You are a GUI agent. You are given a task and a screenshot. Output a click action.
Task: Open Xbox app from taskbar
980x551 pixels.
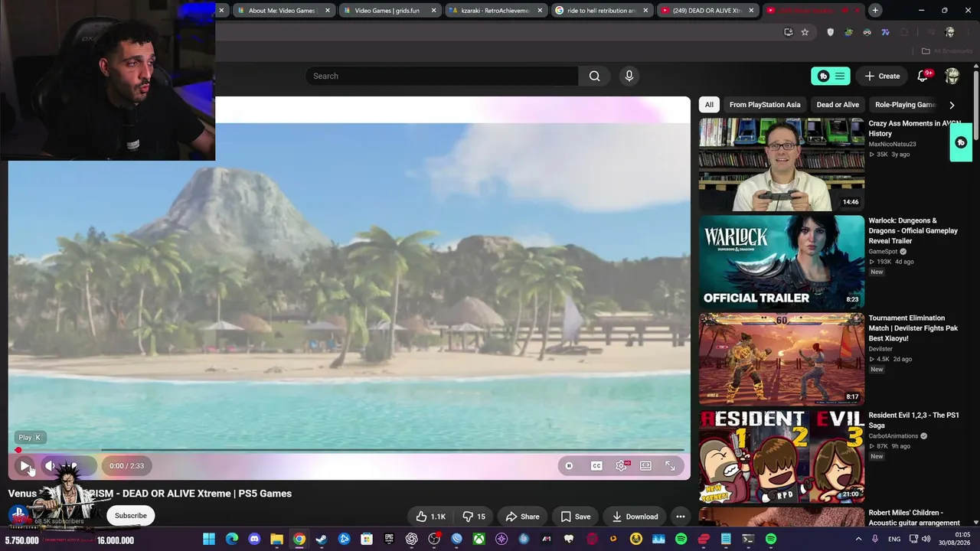pyautogui.click(x=479, y=540)
